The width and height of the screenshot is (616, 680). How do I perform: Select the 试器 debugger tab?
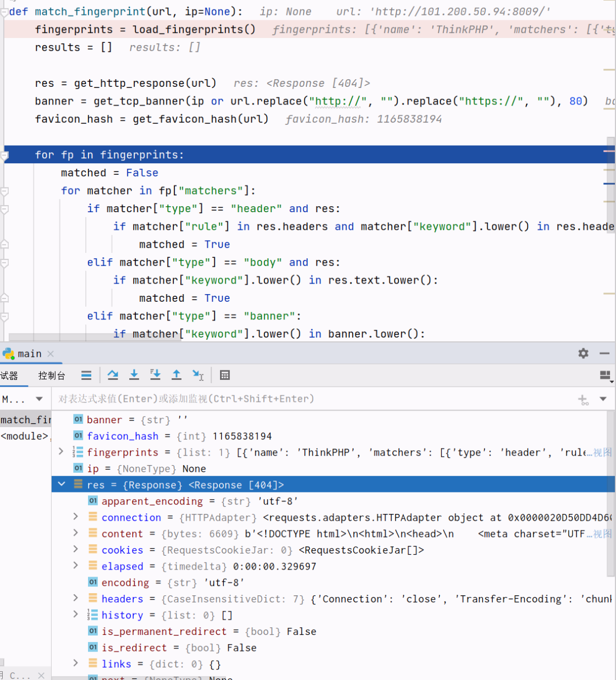[9, 375]
